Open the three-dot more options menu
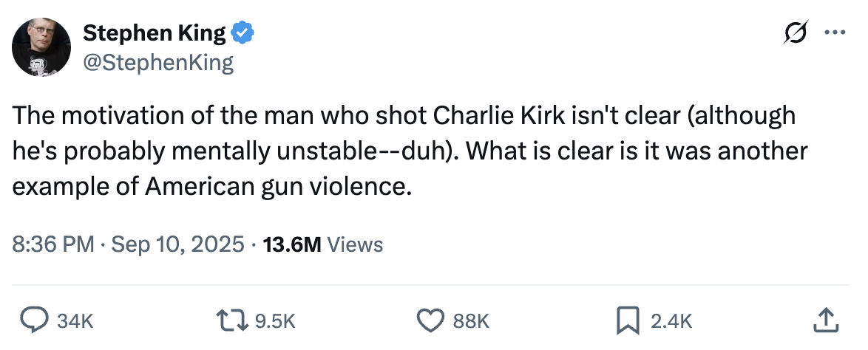This screenshot has height=350, width=868. click(834, 35)
